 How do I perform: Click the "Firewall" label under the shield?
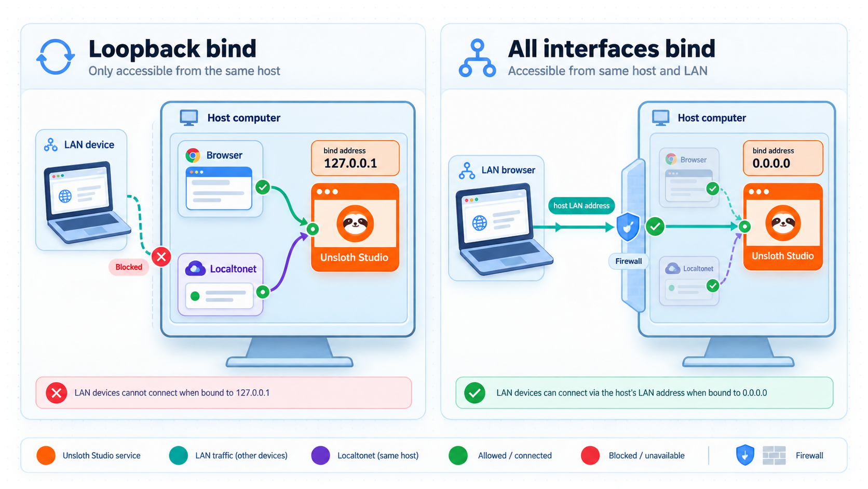click(x=629, y=261)
